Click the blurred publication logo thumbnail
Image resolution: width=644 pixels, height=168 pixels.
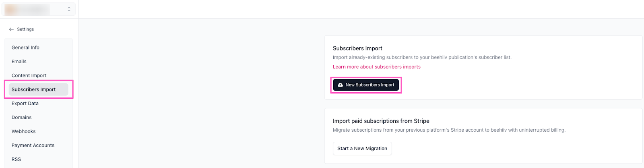coord(10,9)
